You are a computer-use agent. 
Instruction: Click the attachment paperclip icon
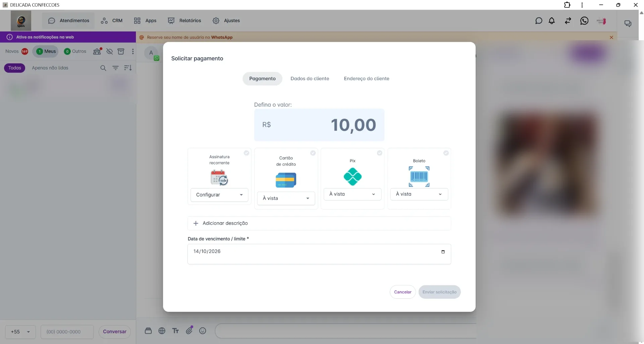tap(190, 331)
